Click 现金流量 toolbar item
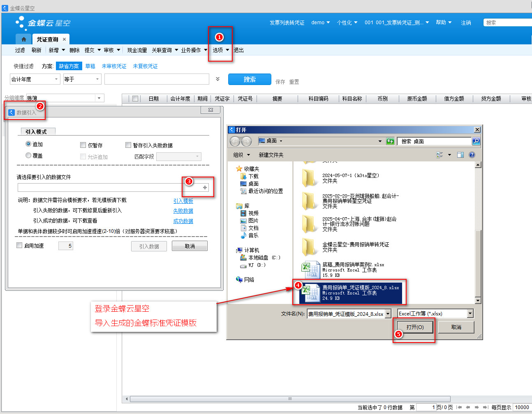The width and height of the screenshot is (532, 414). pos(137,50)
